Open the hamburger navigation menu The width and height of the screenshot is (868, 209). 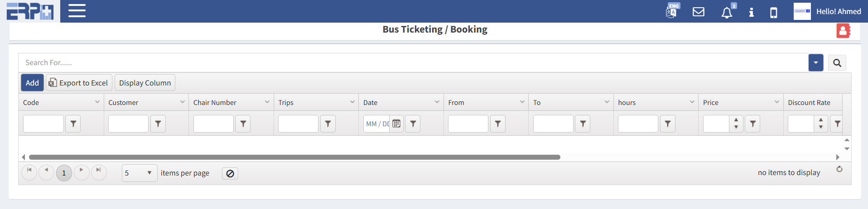(x=77, y=11)
